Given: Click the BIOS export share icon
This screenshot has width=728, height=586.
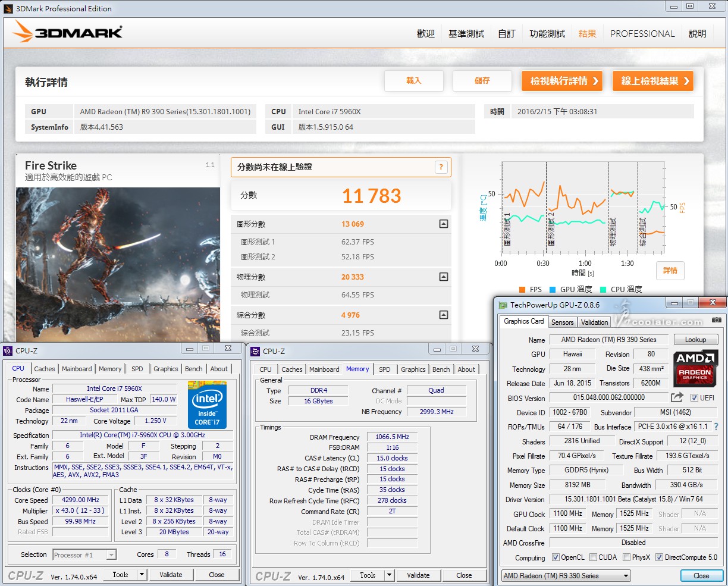Looking at the screenshot, I should (x=677, y=397).
